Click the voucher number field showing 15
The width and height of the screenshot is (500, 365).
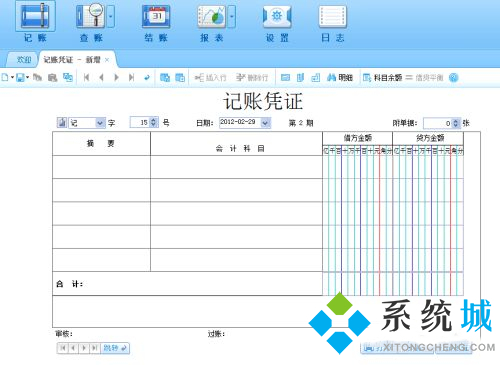click(x=140, y=122)
